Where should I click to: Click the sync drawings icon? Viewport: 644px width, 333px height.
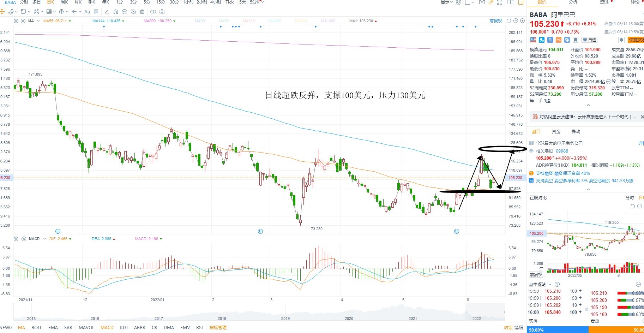(125, 12)
